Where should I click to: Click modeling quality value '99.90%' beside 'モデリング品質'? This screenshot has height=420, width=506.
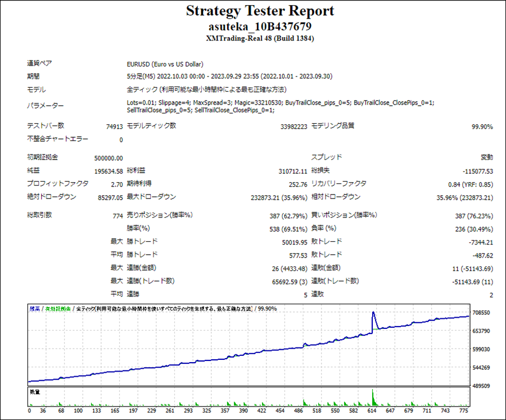pyautogui.click(x=482, y=127)
